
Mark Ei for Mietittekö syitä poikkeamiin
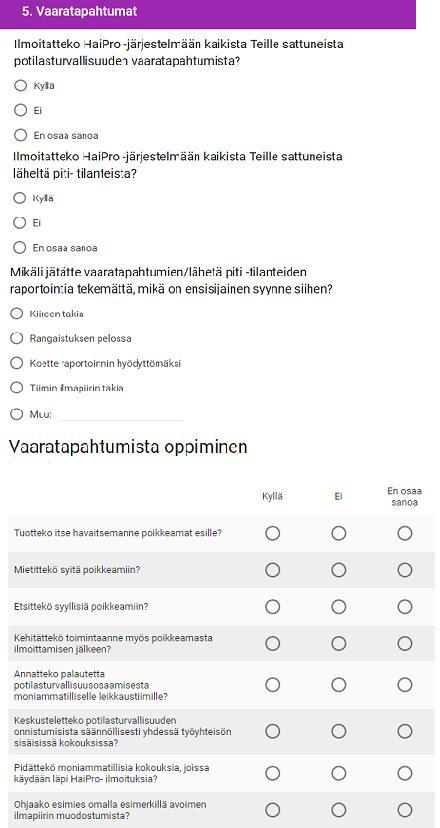pos(339,570)
